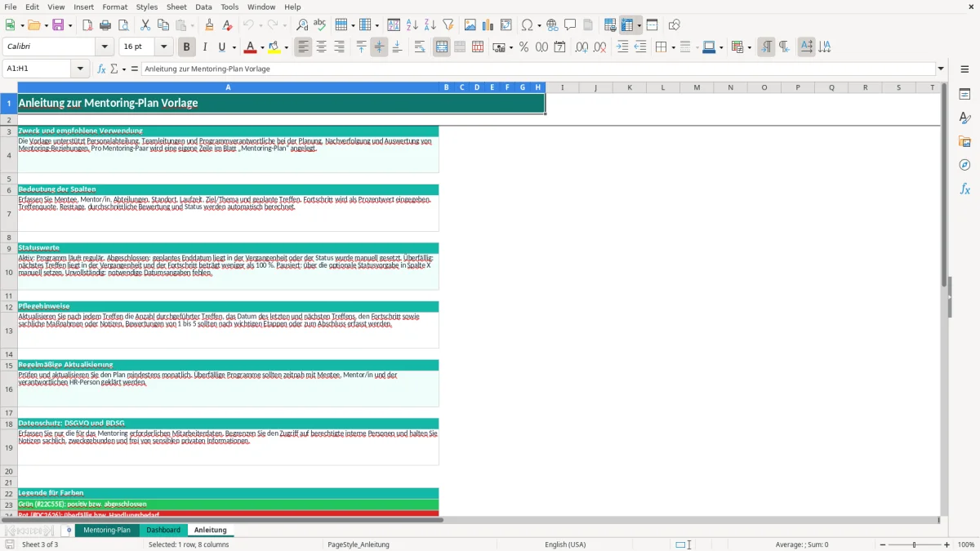The width and height of the screenshot is (980, 551).
Task: Activate Clone Formatting paintbrush
Action: (x=209, y=25)
